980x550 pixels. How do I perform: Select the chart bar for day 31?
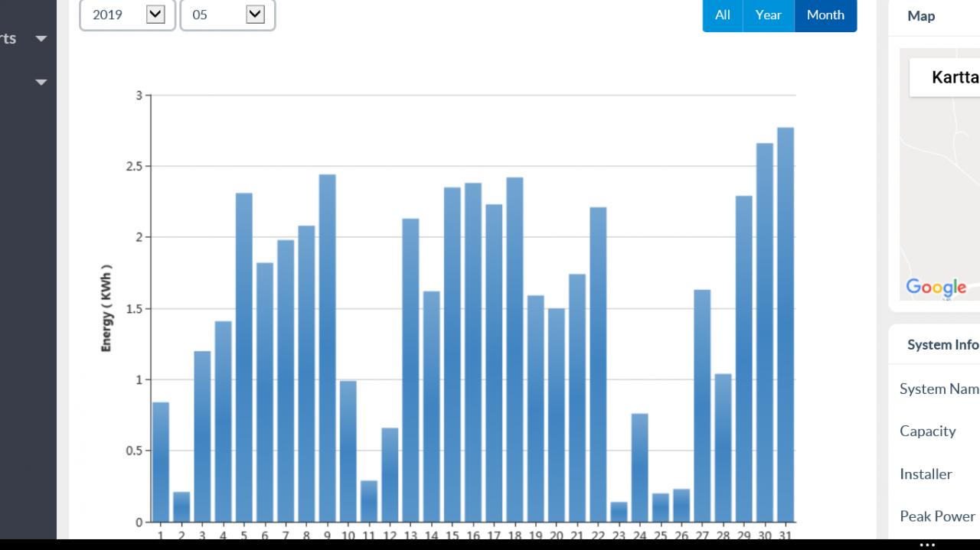[x=786, y=324]
